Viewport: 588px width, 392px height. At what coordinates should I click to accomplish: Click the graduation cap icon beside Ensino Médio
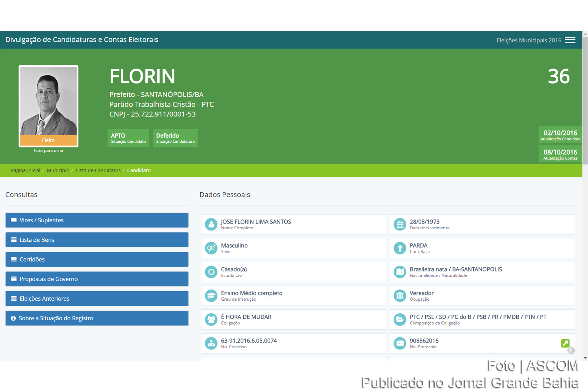pos(211,295)
